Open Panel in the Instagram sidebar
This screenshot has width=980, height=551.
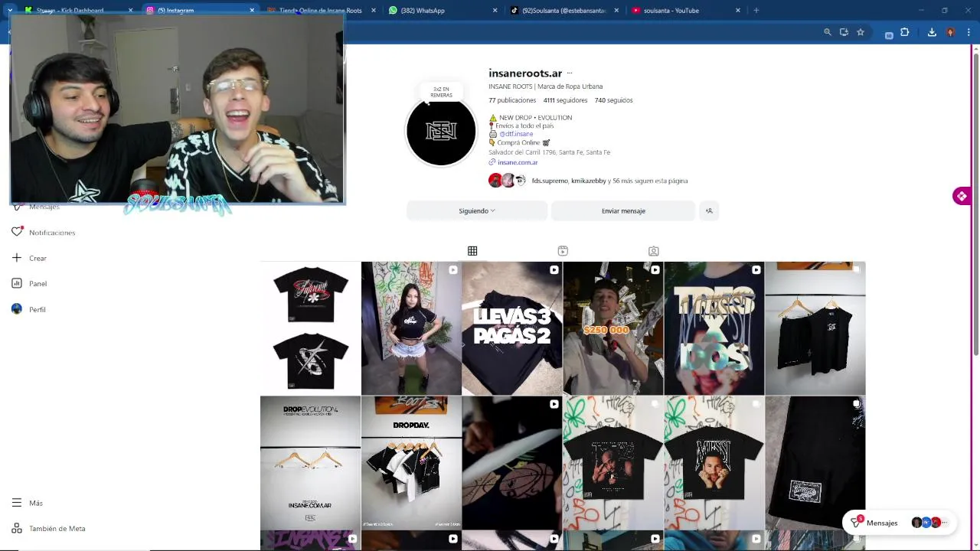point(38,284)
